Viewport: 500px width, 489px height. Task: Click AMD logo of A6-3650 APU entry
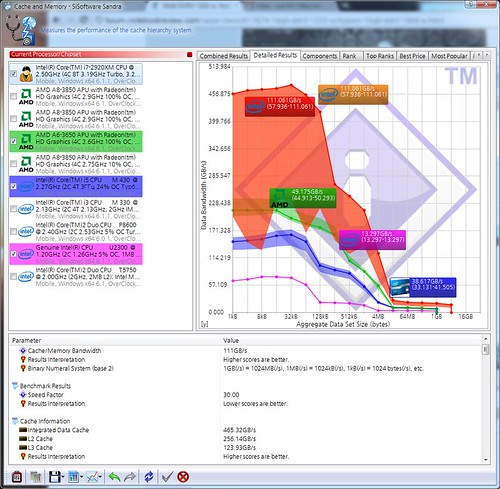point(26,142)
